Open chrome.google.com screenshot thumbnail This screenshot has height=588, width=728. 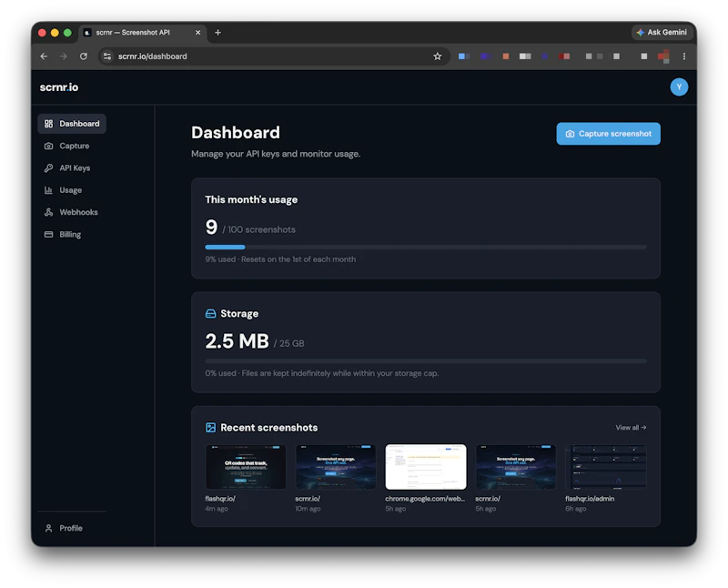[426, 467]
